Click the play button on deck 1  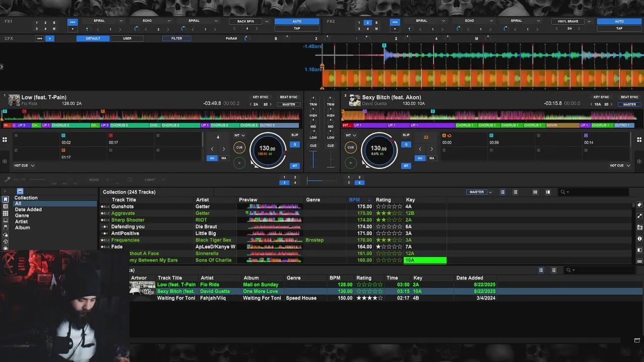[239, 162]
